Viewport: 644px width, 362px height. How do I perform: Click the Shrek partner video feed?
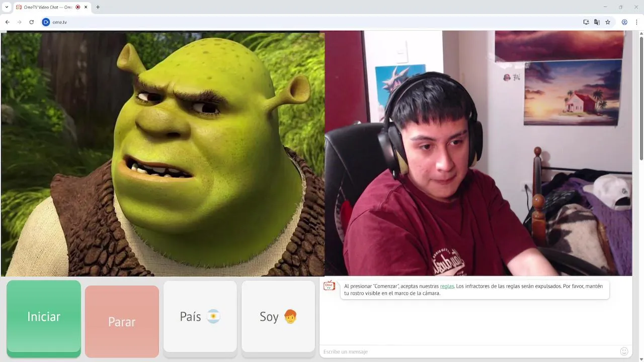point(163,153)
